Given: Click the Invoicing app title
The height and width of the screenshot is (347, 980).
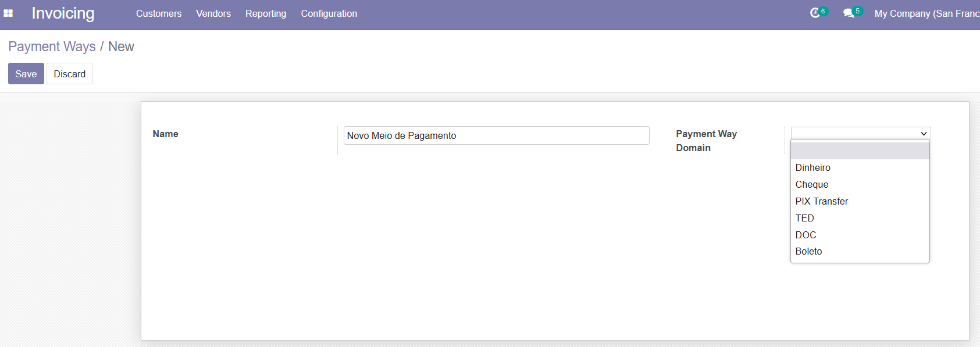Looking at the screenshot, I should tap(63, 13).
